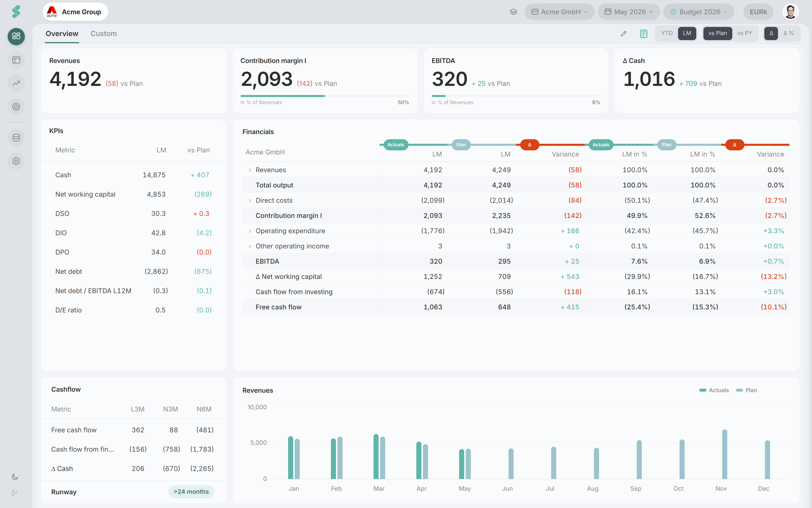Image resolution: width=812 pixels, height=508 pixels.
Task: Switch period toggle to YTD
Action: click(x=667, y=33)
